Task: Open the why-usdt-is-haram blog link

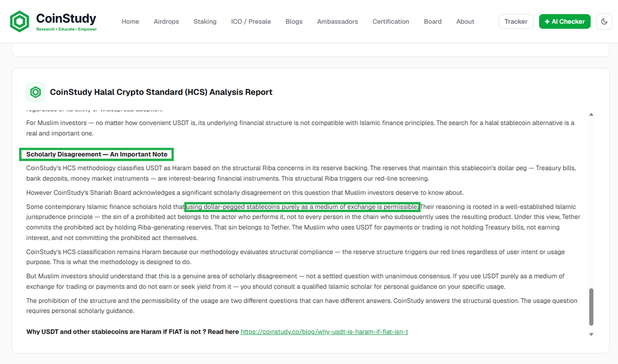Action: pyautogui.click(x=324, y=332)
